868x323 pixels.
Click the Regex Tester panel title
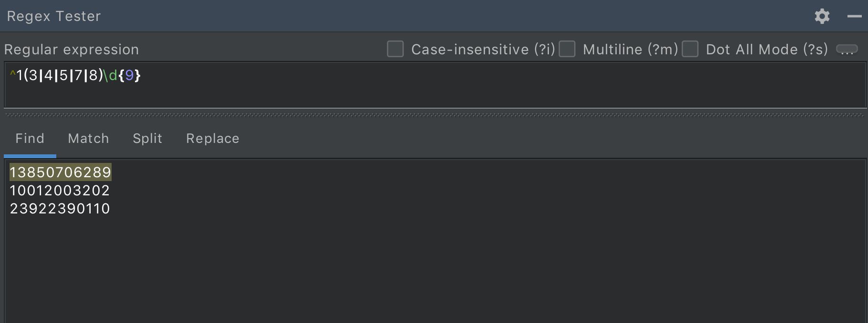point(54,16)
